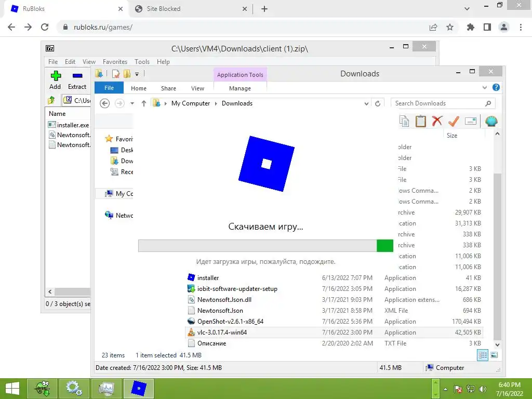Reload the rubloks.ru page
532x399 pixels.
click(45, 27)
